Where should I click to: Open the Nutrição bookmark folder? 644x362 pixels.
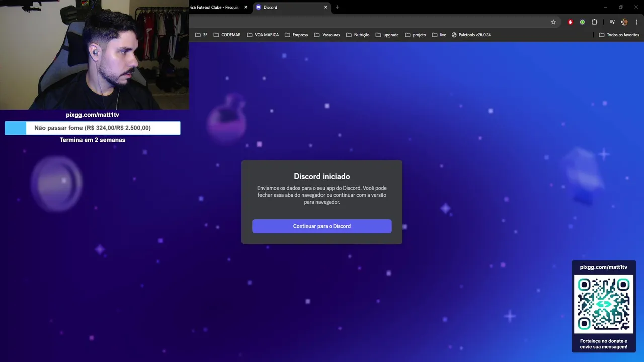(x=358, y=35)
